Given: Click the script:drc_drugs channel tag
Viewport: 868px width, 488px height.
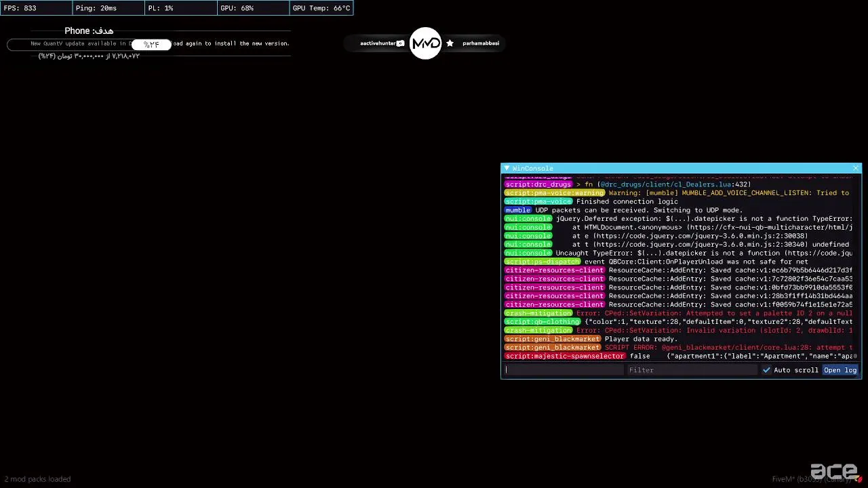Looking at the screenshot, I should 538,184.
